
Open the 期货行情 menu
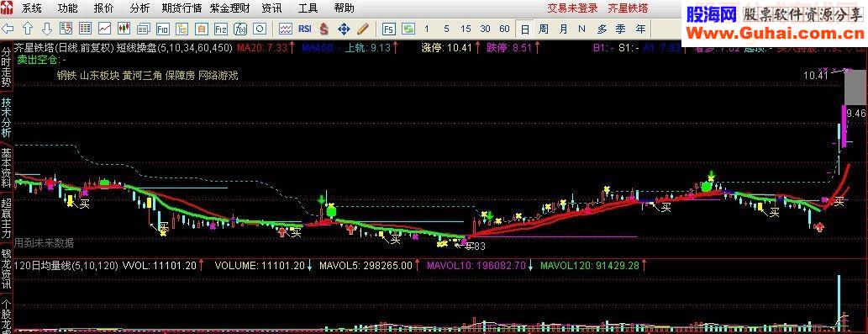pyautogui.click(x=181, y=8)
